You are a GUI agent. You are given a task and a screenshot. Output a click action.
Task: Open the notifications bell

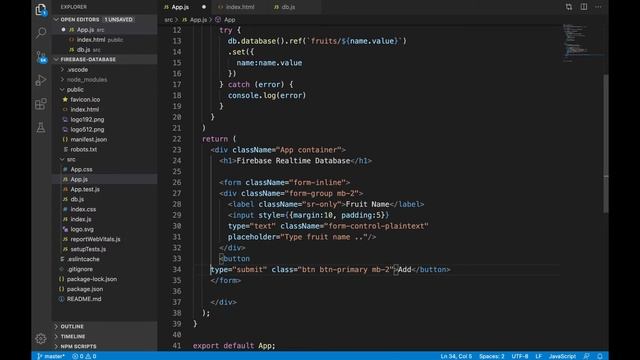[x=600, y=356]
